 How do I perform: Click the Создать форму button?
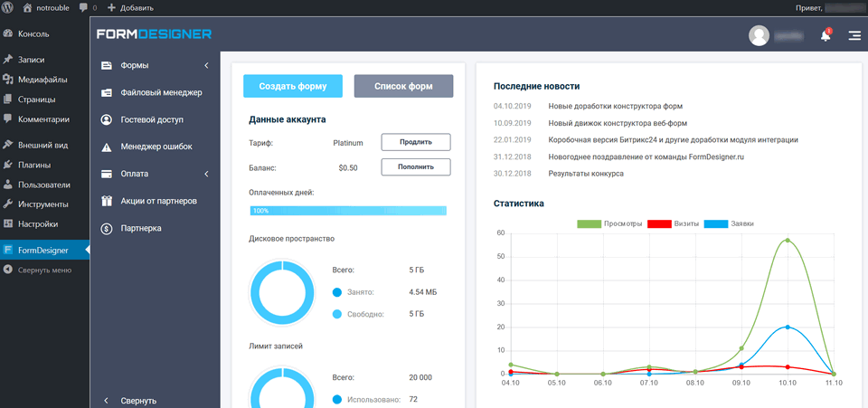pyautogui.click(x=292, y=86)
